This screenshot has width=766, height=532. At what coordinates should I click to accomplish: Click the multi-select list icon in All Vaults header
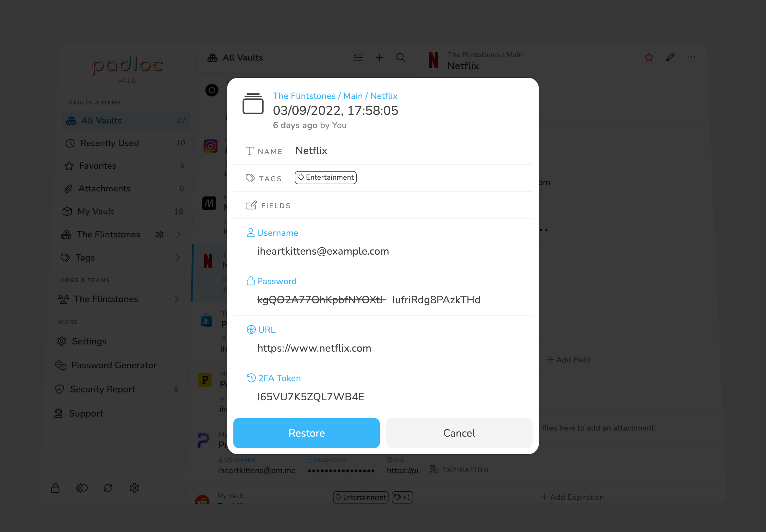click(358, 58)
